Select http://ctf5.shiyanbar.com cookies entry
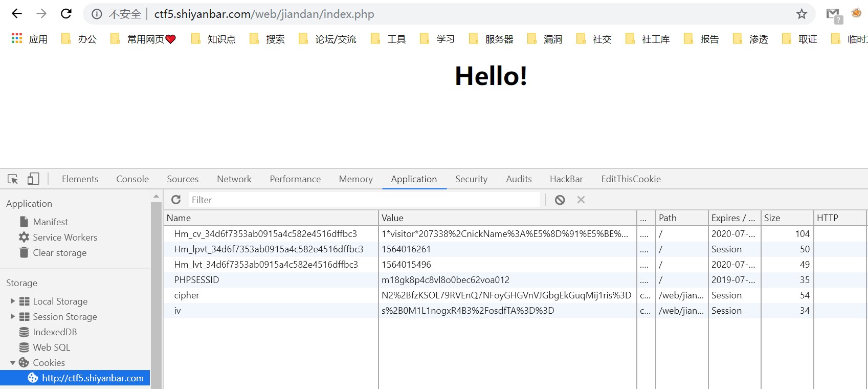This screenshot has height=389, width=868. 75,378
